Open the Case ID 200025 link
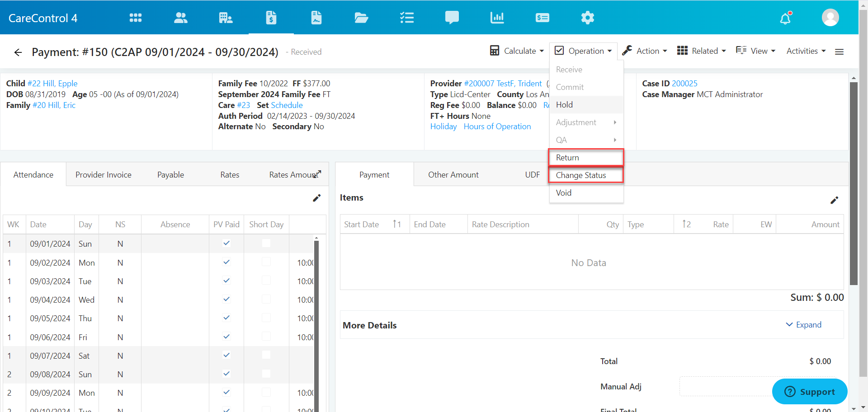Screen dimensions: 868x412 click(685, 83)
